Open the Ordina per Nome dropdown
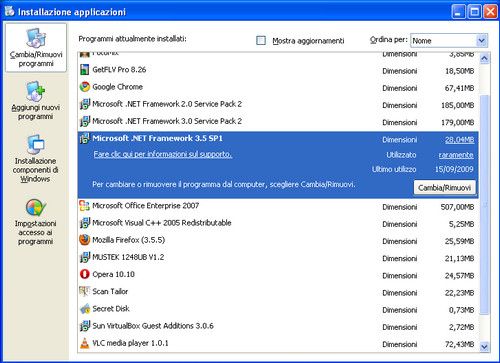Screen dimensions: 500x363 click(449, 41)
